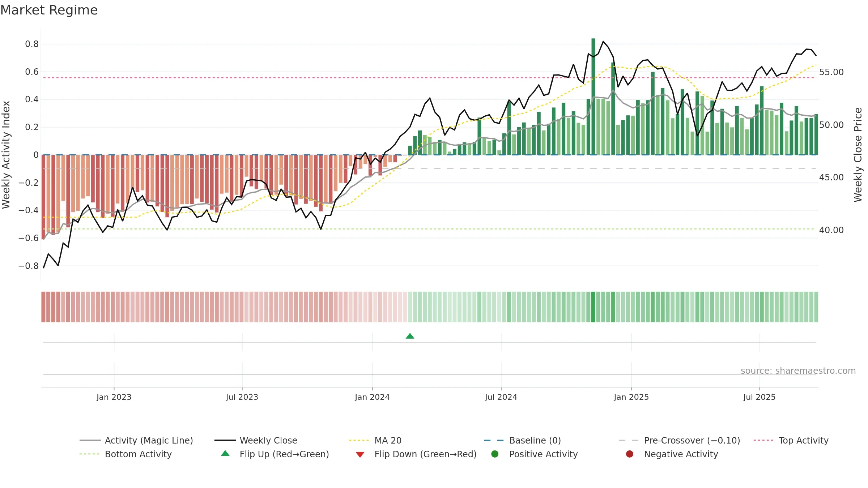Click the −0.8 activity axis tick label
Viewport: 868px width, 488px height.
click(29, 266)
